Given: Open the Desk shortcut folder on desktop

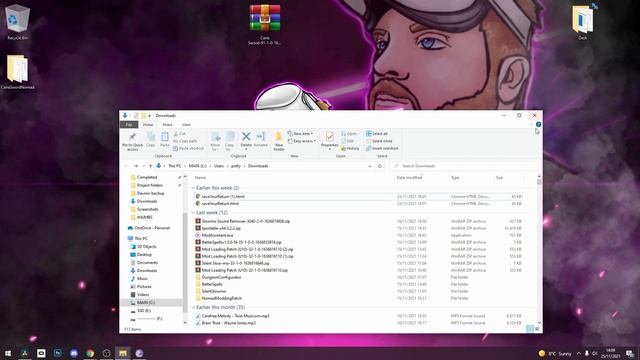Looking at the screenshot, I should click(x=582, y=22).
